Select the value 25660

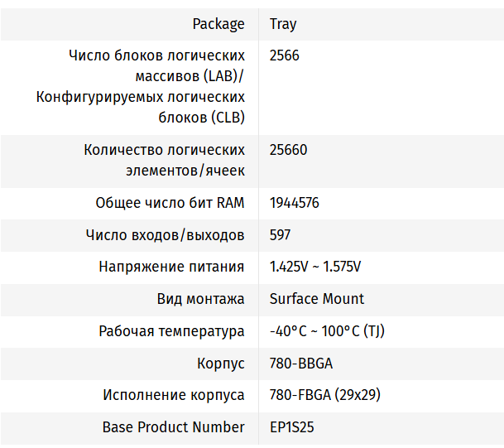point(288,150)
